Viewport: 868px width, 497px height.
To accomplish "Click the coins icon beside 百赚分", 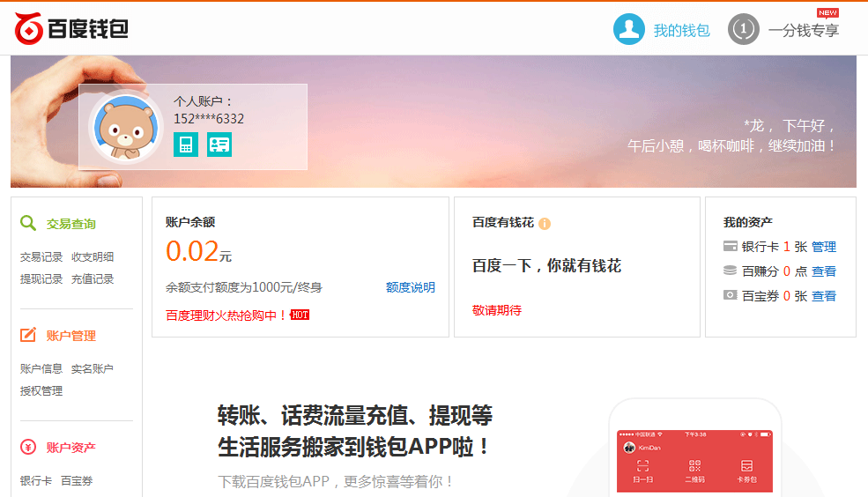I will coord(731,271).
